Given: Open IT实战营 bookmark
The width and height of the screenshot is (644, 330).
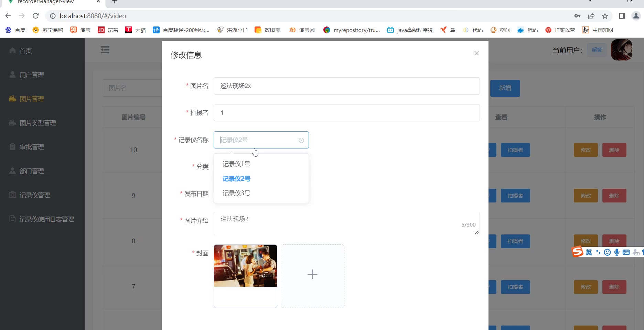Looking at the screenshot, I should (560, 30).
